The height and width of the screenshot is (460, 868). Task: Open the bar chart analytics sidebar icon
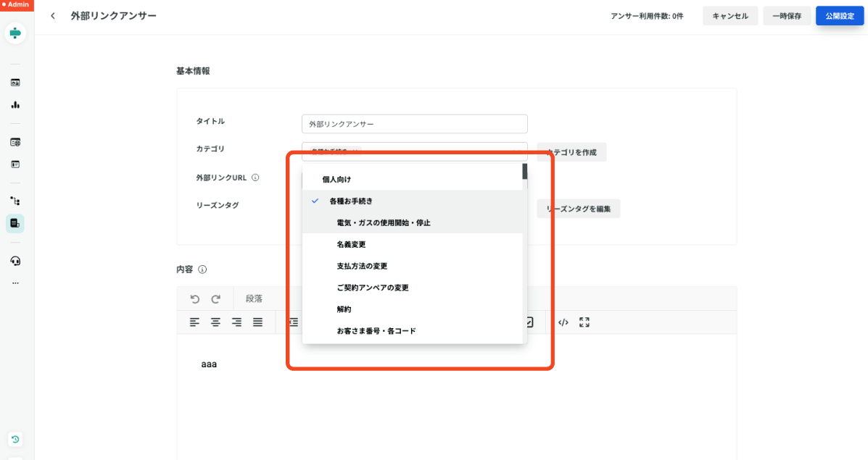point(15,105)
